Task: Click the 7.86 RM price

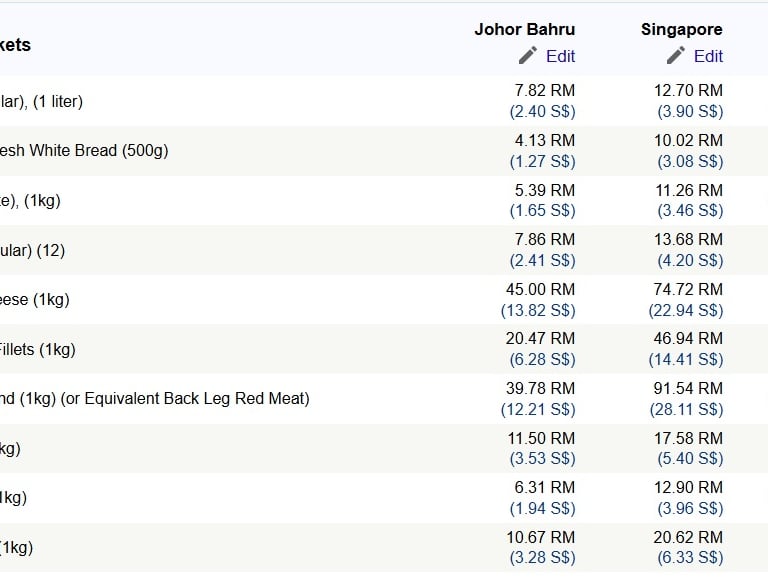Action: [x=545, y=240]
